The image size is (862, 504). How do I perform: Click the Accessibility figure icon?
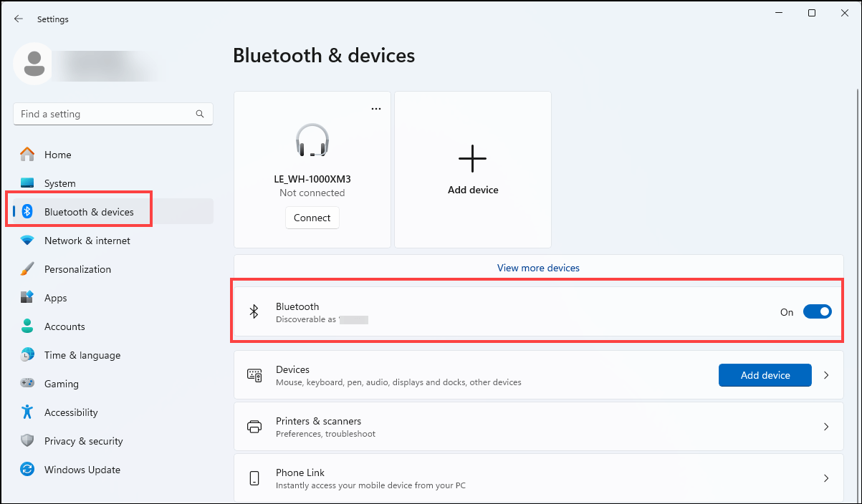pos(27,412)
